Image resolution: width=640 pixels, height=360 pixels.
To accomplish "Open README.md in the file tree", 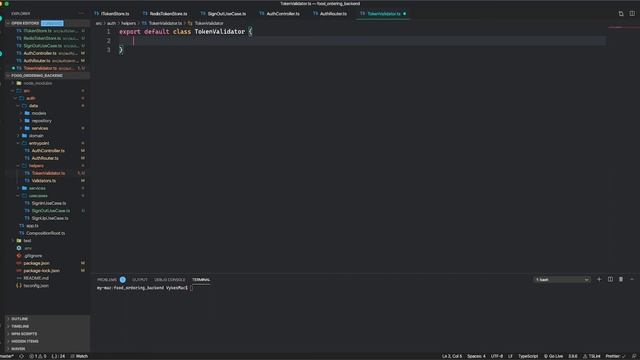I will coord(36,278).
